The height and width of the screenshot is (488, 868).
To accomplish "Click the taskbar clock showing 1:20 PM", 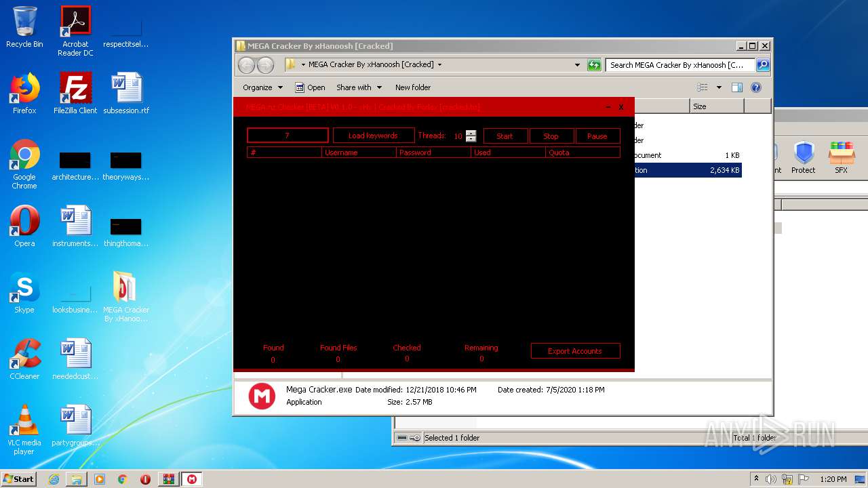I will click(x=833, y=479).
